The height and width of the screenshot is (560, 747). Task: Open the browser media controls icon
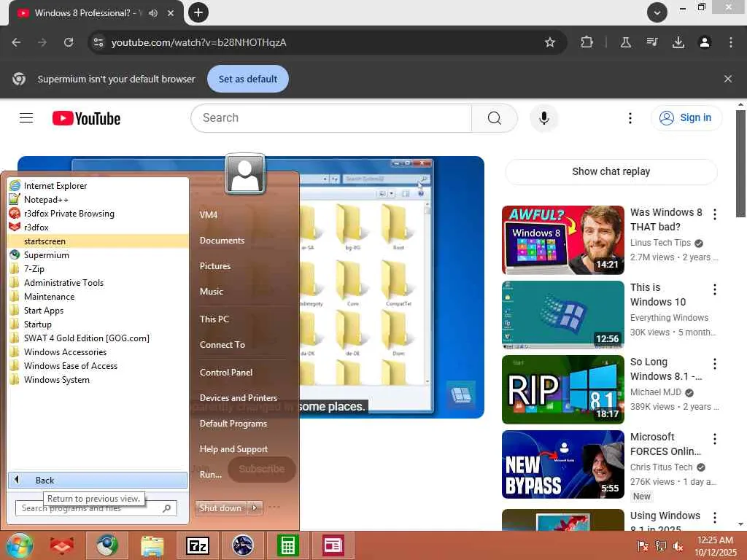[x=652, y=42]
